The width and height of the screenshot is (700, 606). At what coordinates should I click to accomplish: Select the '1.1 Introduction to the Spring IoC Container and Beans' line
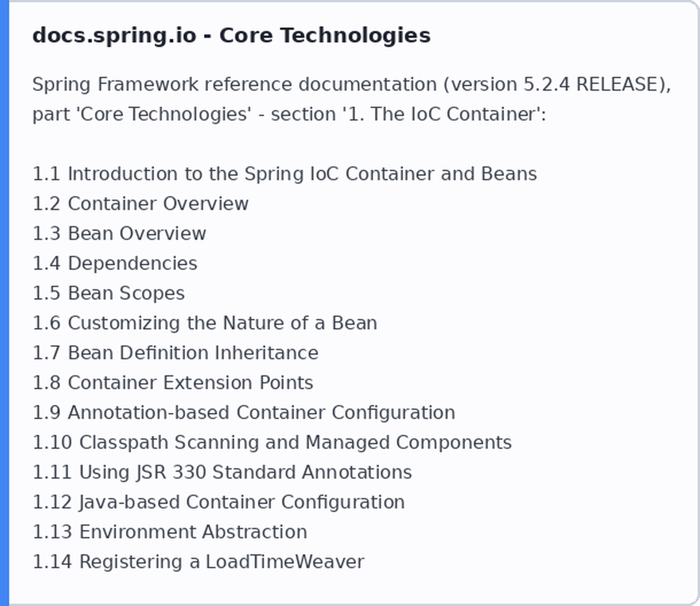tap(285, 174)
